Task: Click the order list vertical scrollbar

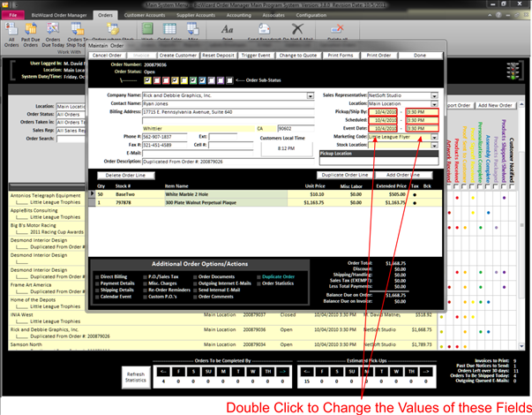Action: 521,225
